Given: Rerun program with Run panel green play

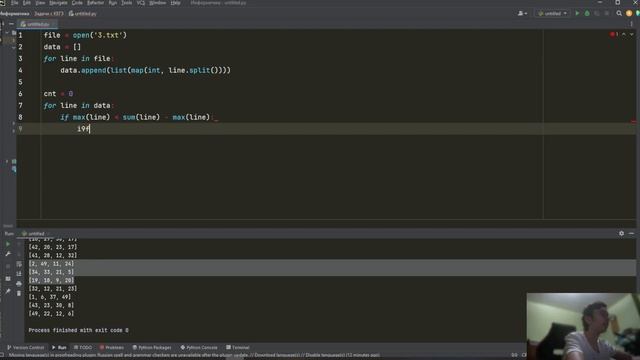Looking at the screenshot, I should pyautogui.click(x=8, y=244).
